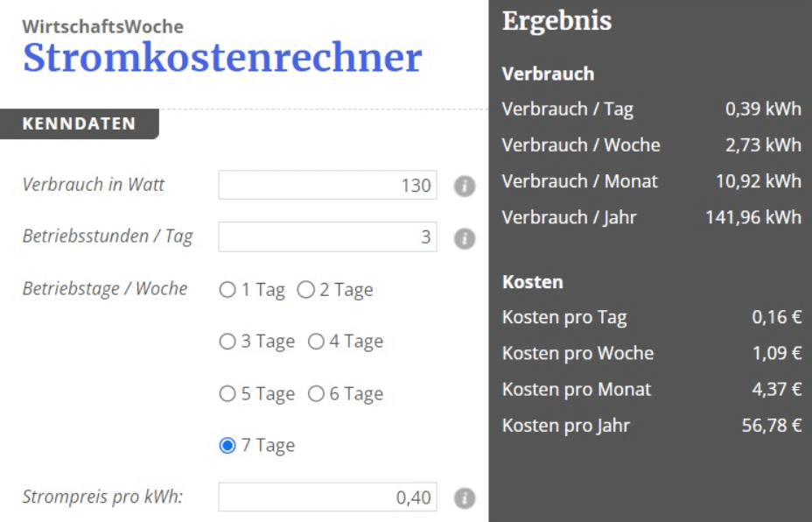This screenshot has height=522, width=812.
Task: Select the 1 Tag radio button
Action: (227, 289)
